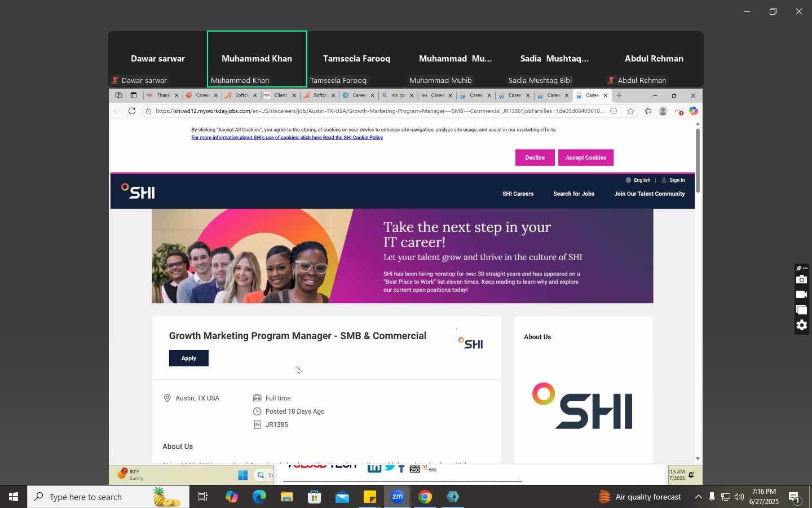Close the active Careers browser tab
812x508 pixels.
[606, 95]
